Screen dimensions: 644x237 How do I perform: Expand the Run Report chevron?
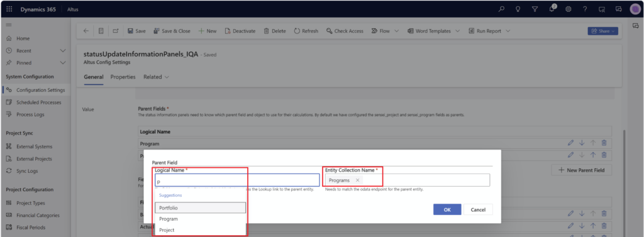(508, 31)
